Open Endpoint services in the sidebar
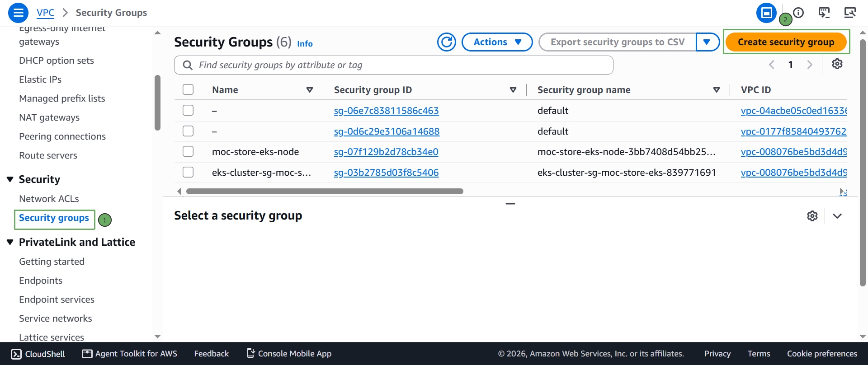Image resolution: width=868 pixels, height=365 pixels. pos(57,299)
